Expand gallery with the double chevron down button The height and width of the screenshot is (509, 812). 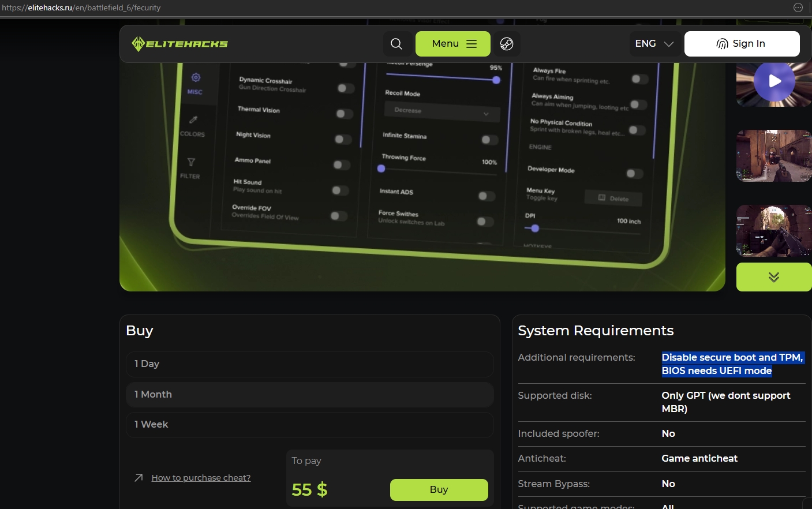tap(774, 277)
